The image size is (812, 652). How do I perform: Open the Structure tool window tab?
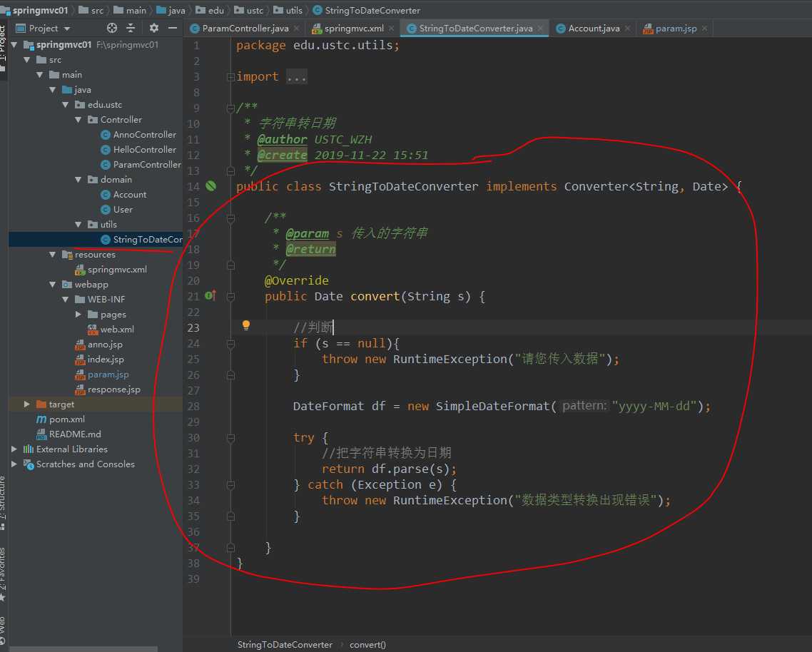3,502
